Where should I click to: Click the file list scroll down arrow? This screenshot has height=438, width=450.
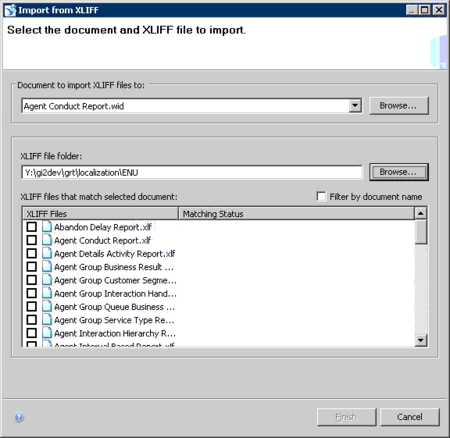click(421, 340)
